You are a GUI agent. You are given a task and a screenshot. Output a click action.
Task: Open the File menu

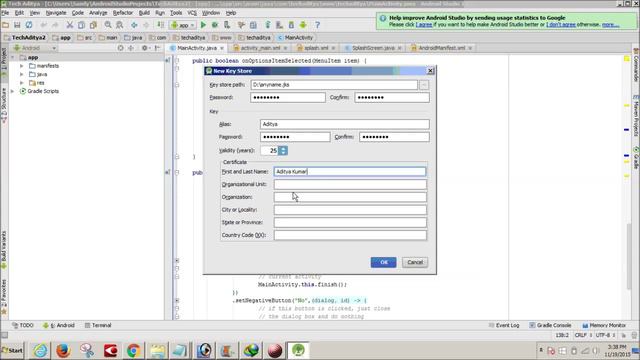5,13
